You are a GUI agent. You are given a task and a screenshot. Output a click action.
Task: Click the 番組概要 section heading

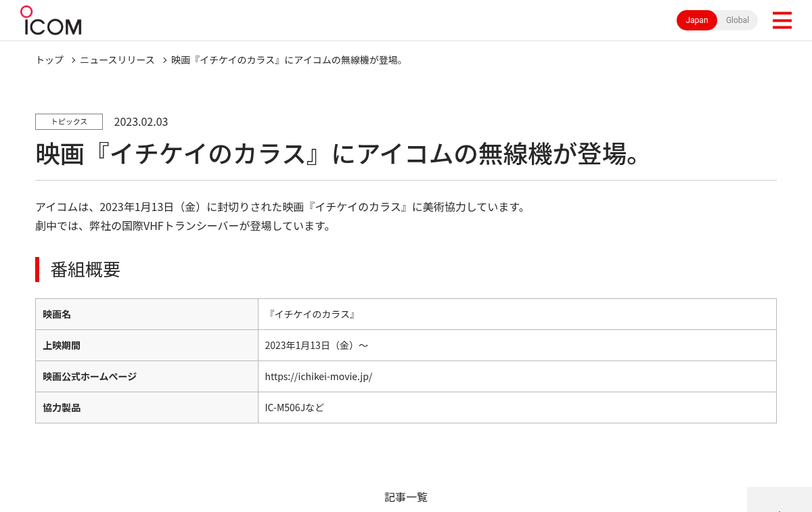pos(85,269)
